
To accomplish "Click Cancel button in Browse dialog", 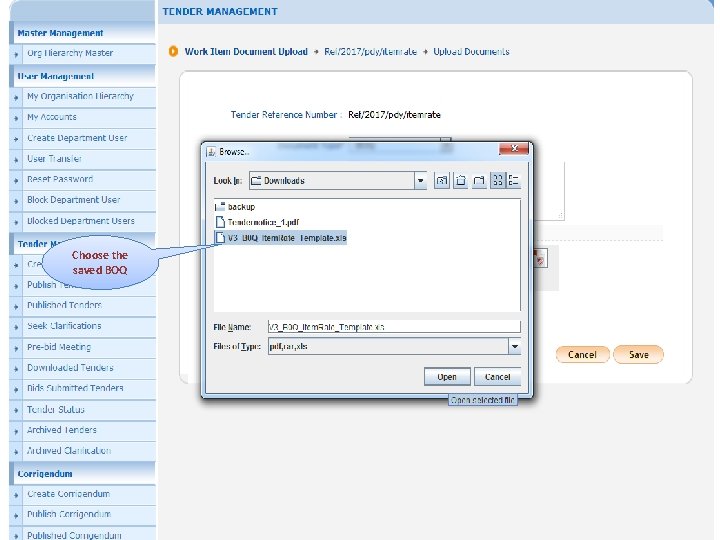I will pyautogui.click(x=497, y=377).
